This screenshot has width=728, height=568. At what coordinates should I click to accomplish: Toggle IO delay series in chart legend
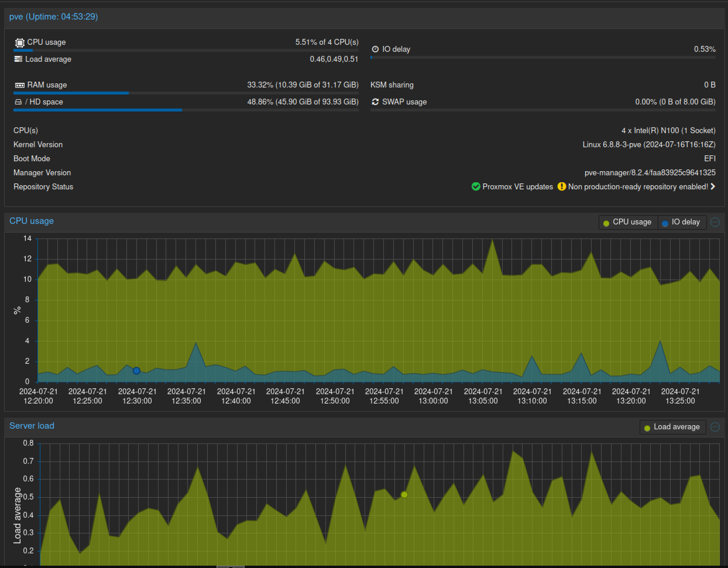tap(682, 222)
